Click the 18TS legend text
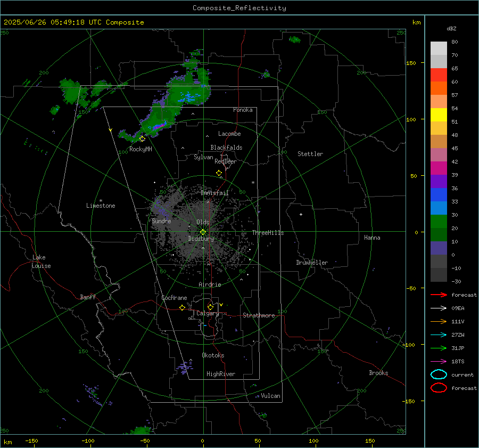 458,362
